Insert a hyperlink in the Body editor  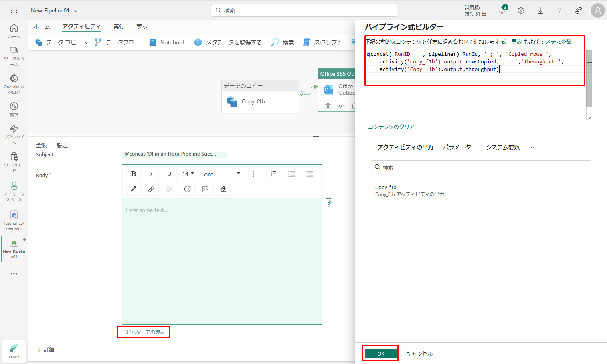[x=151, y=189]
